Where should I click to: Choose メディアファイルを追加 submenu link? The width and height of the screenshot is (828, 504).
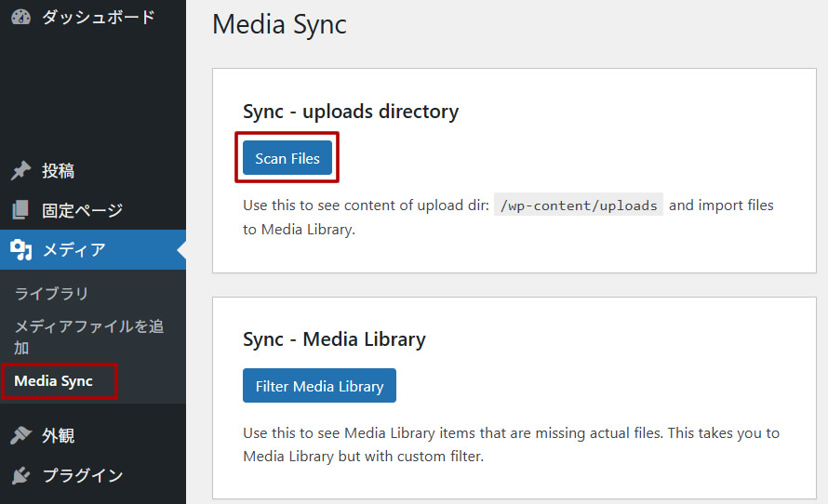88,337
